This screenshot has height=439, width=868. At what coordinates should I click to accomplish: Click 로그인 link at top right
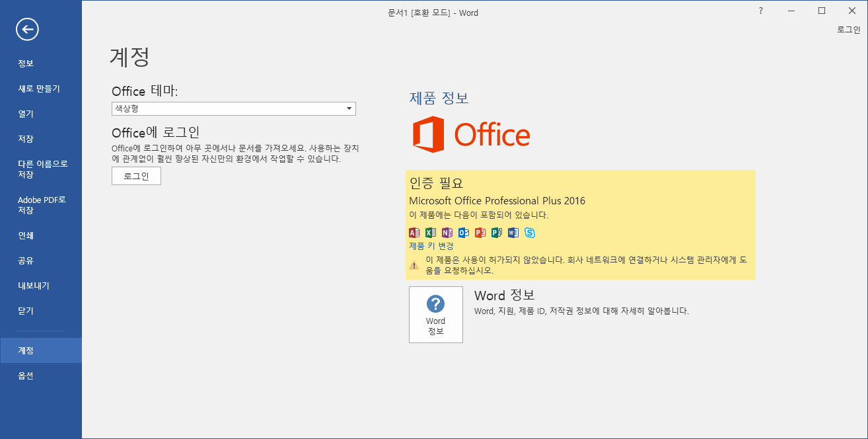(x=848, y=30)
